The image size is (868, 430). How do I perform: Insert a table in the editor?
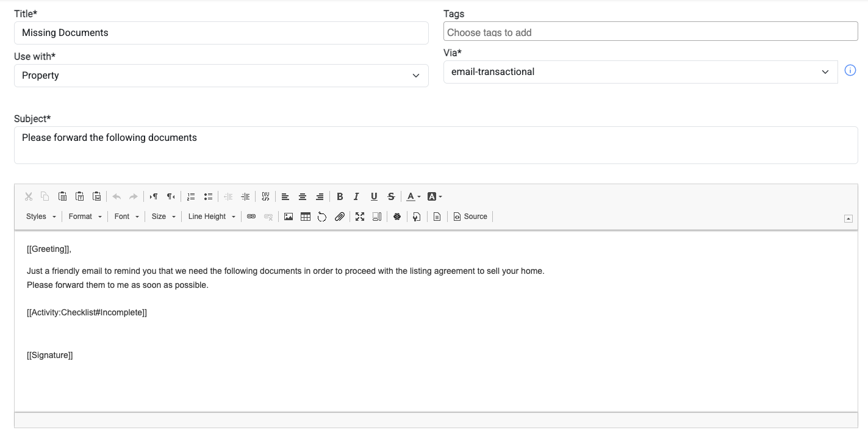tap(306, 217)
